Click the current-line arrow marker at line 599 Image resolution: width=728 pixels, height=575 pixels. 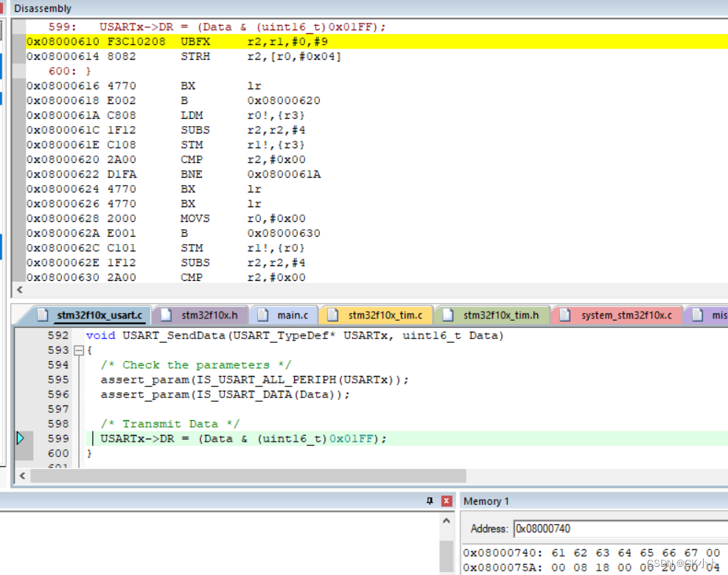point(20,438)
